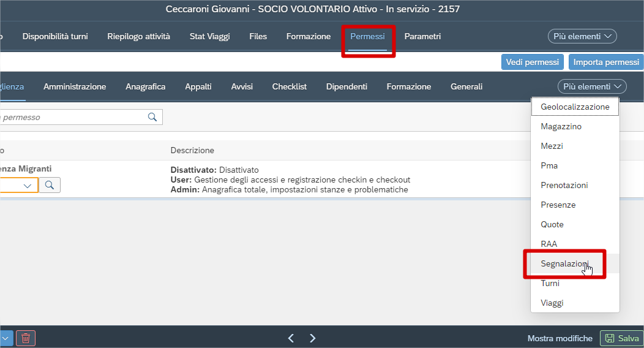The width and height of the screenshot is (644, 348).
Task: Choose Viaggi from the dropdown list
Action: [x=575, y=303]
